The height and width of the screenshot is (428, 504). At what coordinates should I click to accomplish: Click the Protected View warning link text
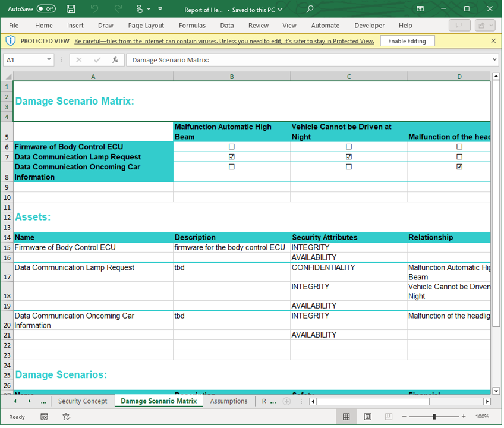pos(224,41)
